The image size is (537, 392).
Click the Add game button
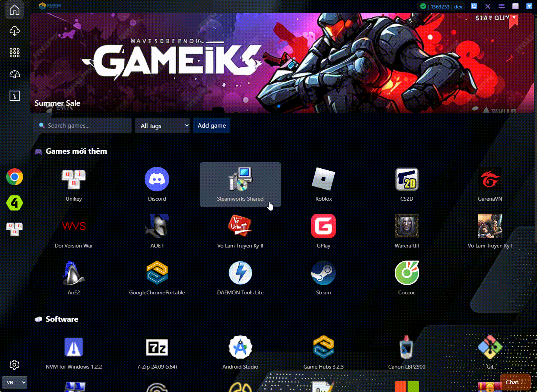point(212,126)
